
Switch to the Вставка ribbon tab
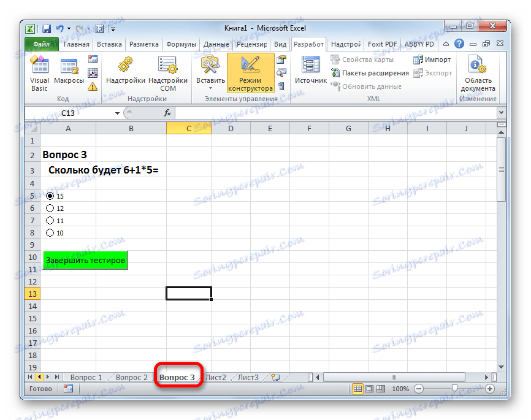[109, 44]
